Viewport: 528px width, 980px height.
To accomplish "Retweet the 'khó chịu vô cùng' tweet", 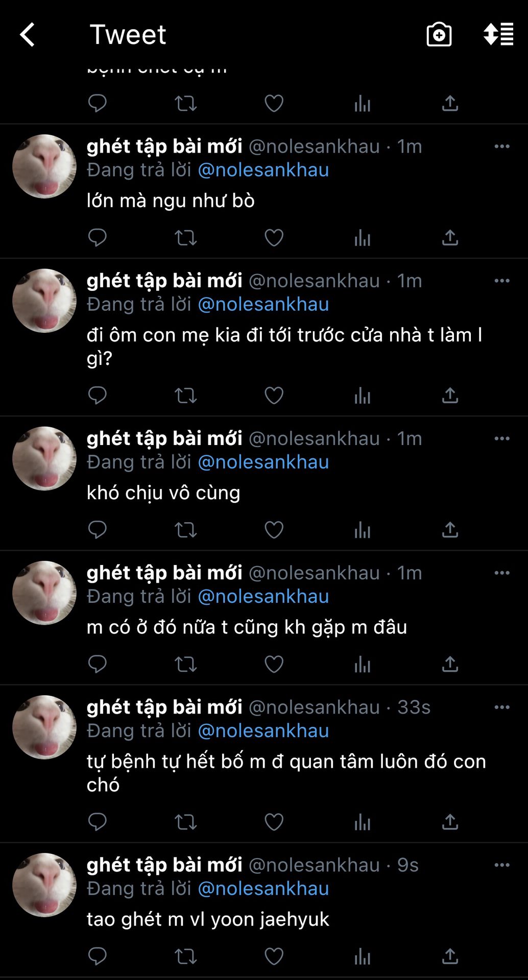I will 185,530.
